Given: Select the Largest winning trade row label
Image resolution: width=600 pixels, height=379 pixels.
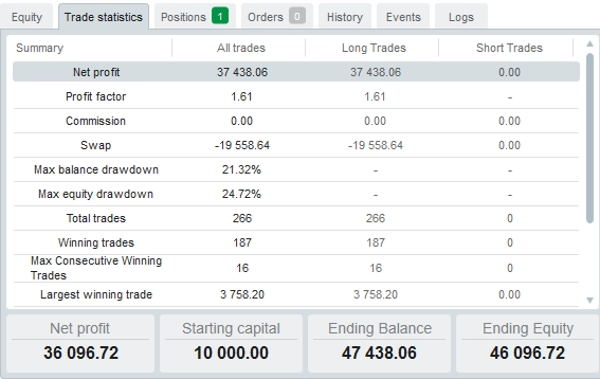Looking at the screenshot, I should pos(96,294).
